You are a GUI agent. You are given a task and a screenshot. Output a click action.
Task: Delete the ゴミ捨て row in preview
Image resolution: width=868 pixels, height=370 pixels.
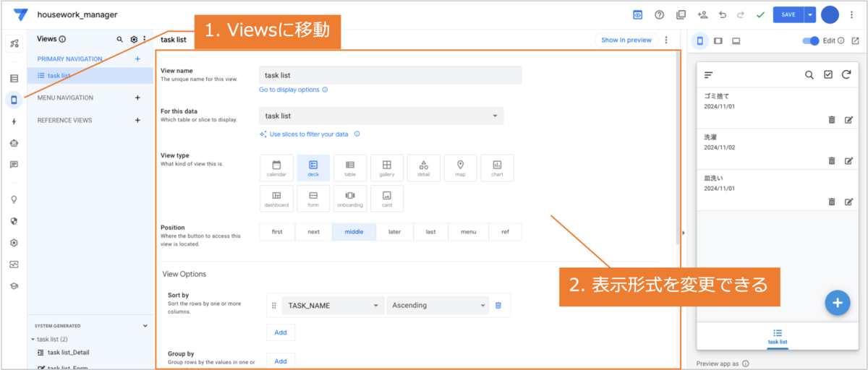(x=832, y=120)
